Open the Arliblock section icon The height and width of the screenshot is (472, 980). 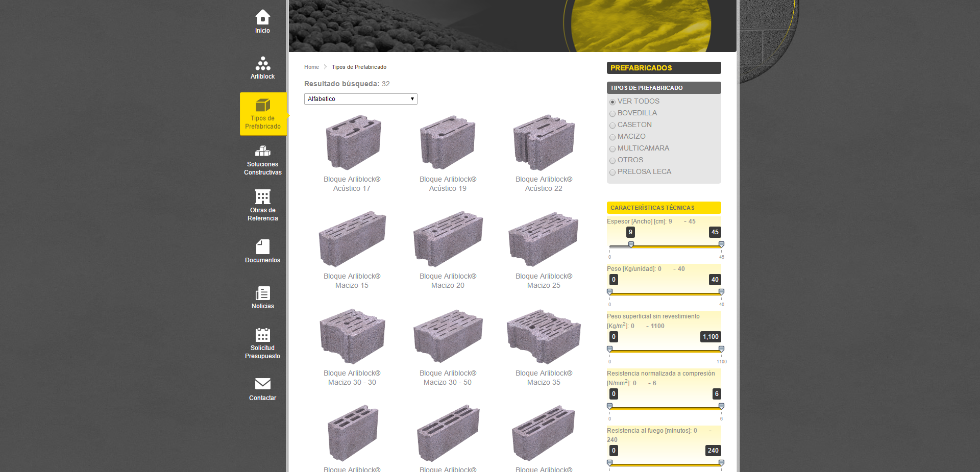tap(262, 64)
